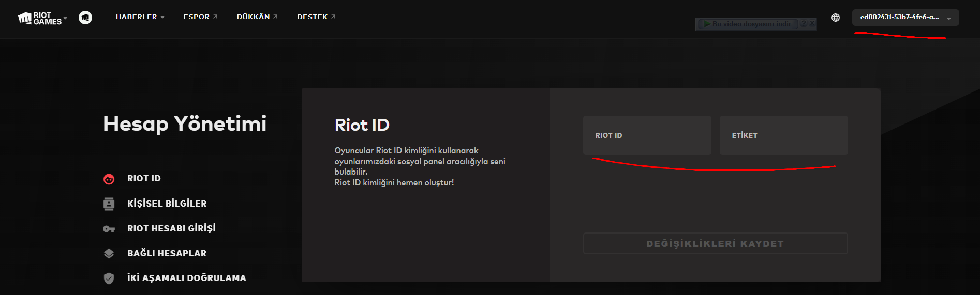Focus the Riot ID input field
The image size is (980, 295).
pyautogui.click(x=647, y=135)
